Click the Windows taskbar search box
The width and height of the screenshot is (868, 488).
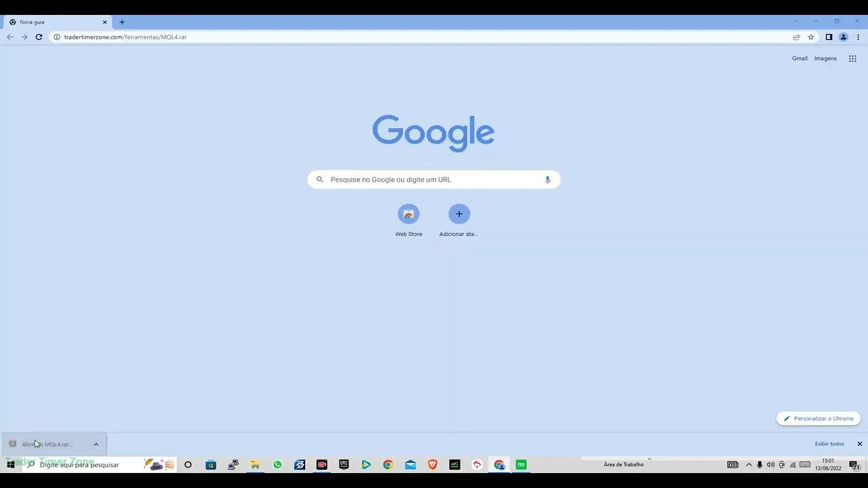click(x=99, y=464)
